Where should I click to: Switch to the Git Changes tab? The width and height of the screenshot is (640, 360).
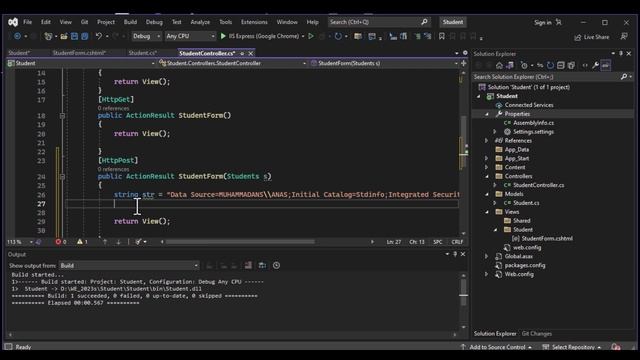(x=536, y=334)
